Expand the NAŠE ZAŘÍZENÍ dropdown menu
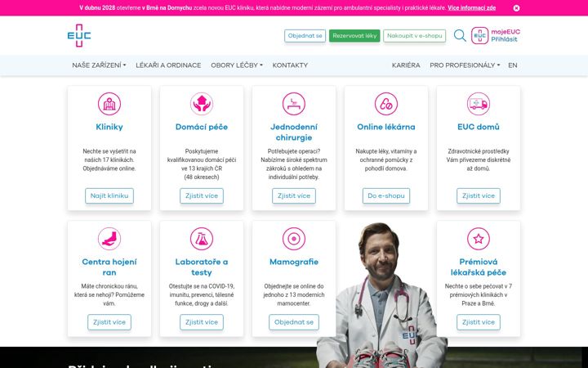The image size is (588, 368). click(x=99, y=65)
